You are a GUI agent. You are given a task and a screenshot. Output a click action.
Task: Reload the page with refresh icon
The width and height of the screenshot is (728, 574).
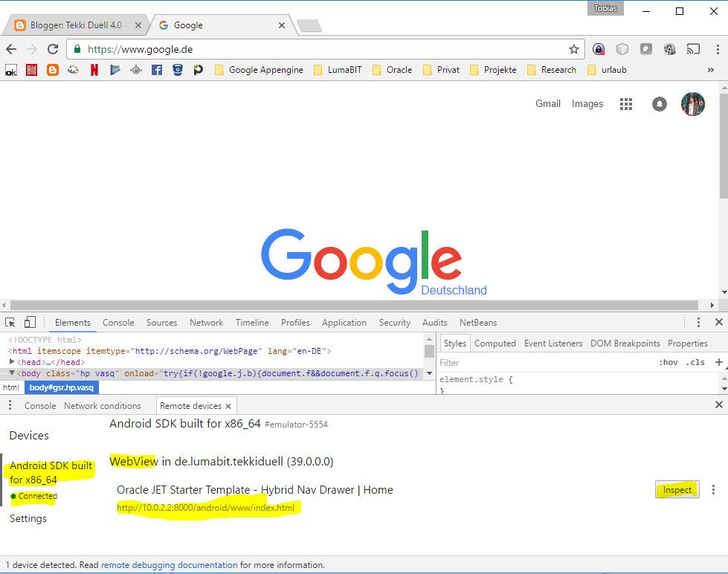pos(53,49)
